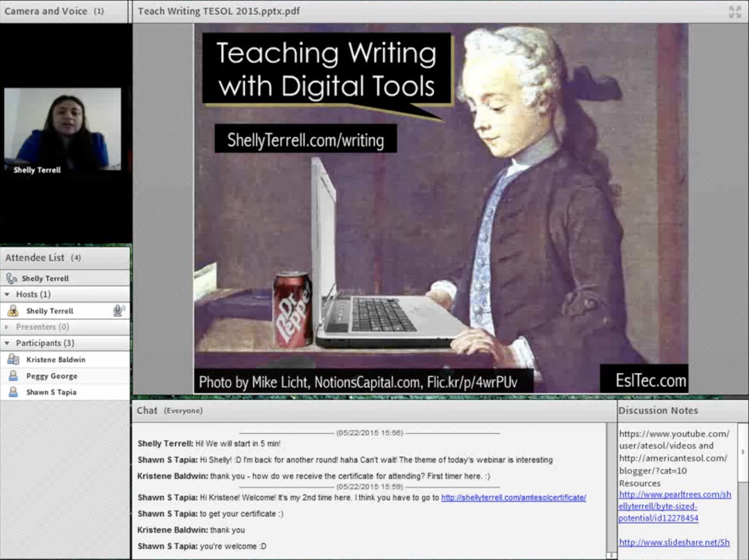Click the Teach Writing TESOL 2015.pptx.pdf title
The height and width of the screenshot is (560, 749).
click(218, 11)
